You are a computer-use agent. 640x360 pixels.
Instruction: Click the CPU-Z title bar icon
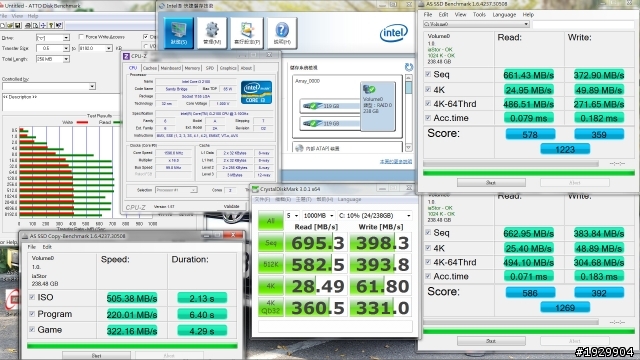click(x=127, y=56)
